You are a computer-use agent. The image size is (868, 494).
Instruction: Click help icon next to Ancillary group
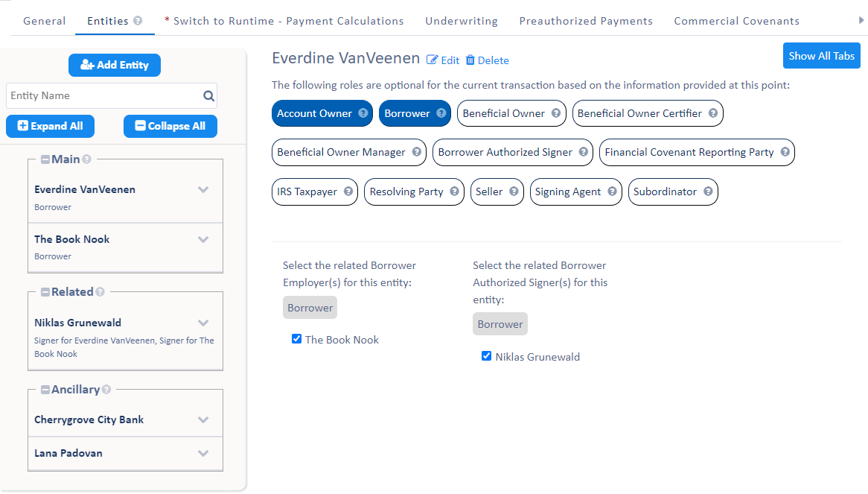(x=106, y=390)
